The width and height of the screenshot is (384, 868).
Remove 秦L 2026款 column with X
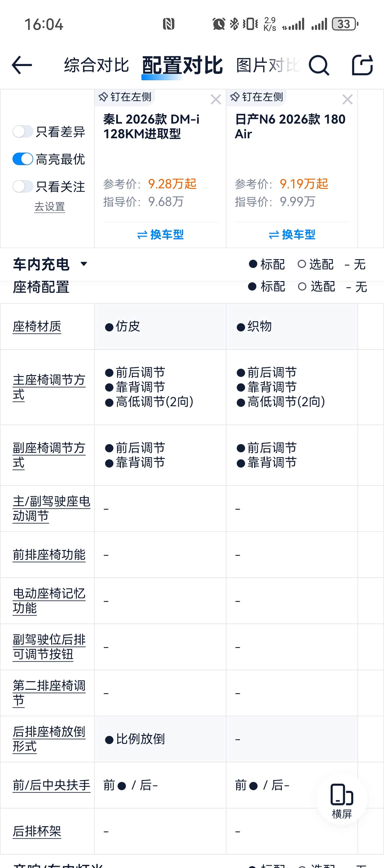pos(216,99)
